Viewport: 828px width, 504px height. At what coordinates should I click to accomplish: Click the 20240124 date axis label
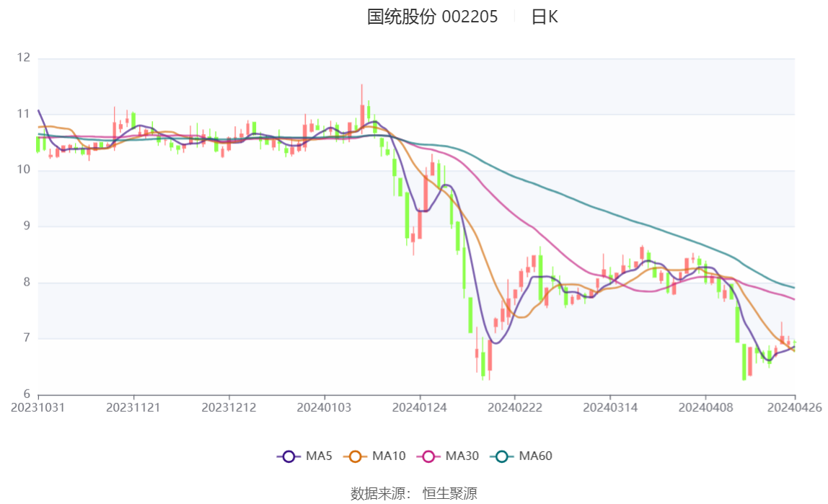(x=419, y=408)
